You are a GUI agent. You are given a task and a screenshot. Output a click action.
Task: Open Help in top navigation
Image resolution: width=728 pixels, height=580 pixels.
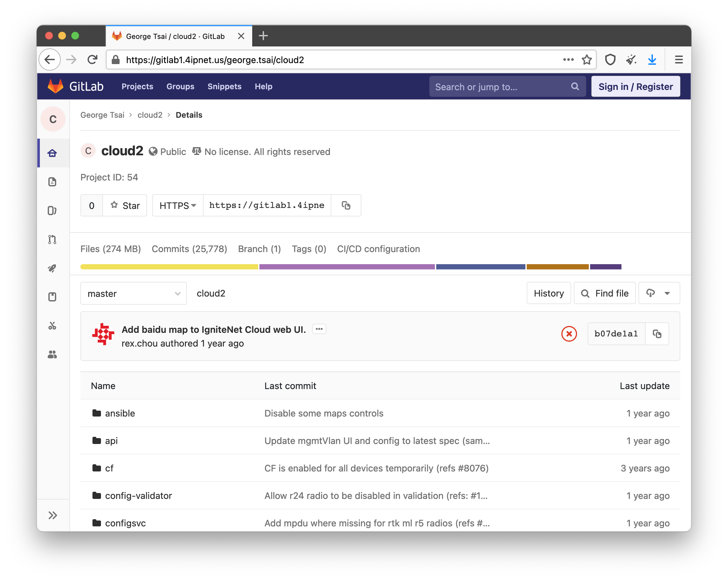[x=264, y=86]
